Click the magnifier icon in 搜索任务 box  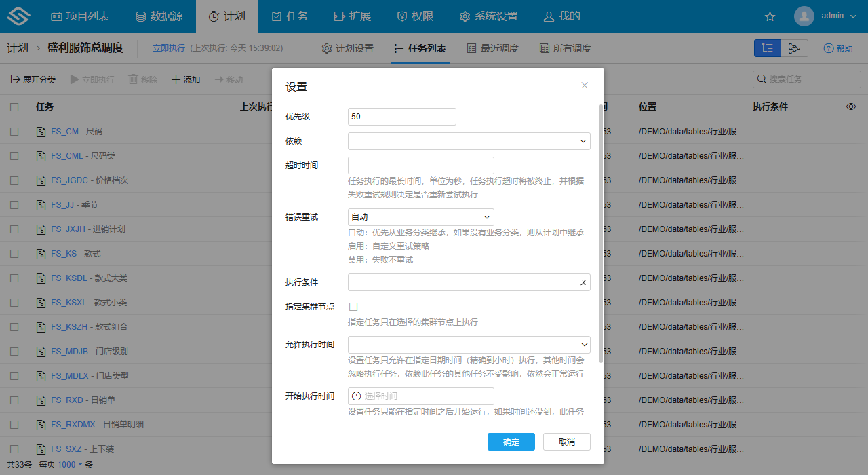coord(762,79)
